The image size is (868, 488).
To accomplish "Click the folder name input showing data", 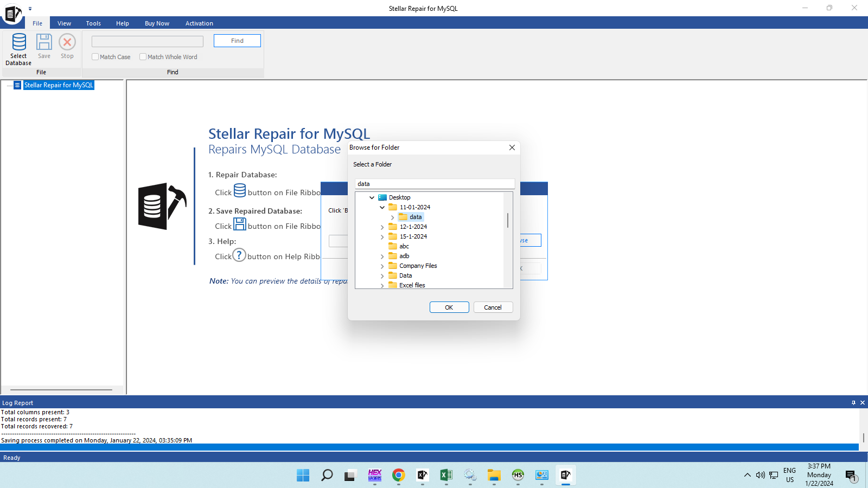I will 434,183.
